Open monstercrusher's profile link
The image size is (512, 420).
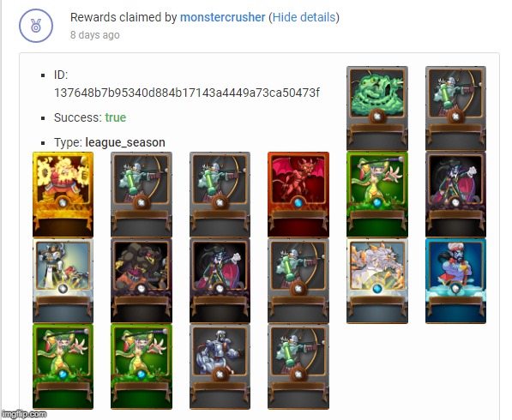[222, 17]
